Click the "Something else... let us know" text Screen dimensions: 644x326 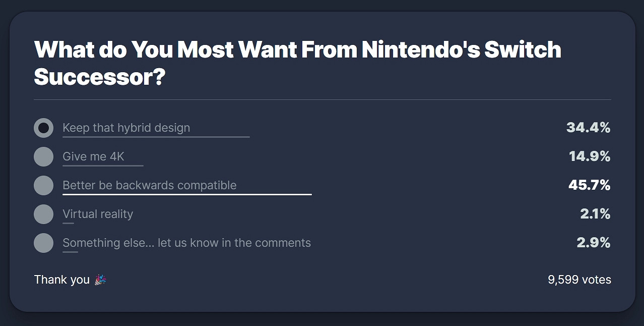(x=186, y=243)
